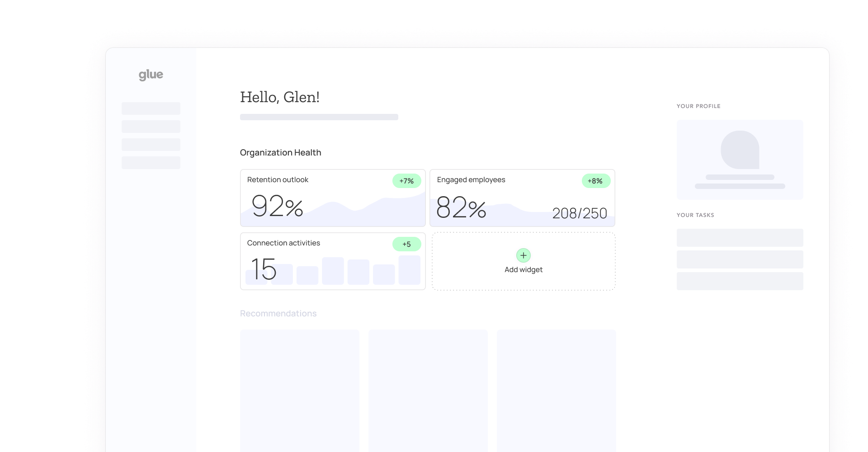Click the Connection activities title
The image size is (868, 452).
pyautogui.click(x=283, y=243)
